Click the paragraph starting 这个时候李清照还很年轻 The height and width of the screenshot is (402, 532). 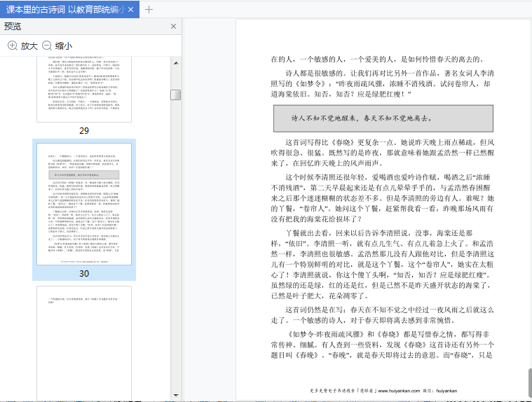tap(383, 198)
